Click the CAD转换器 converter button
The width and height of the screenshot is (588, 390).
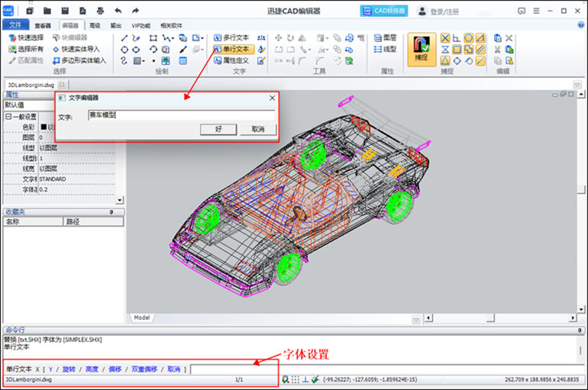point(383,11)
